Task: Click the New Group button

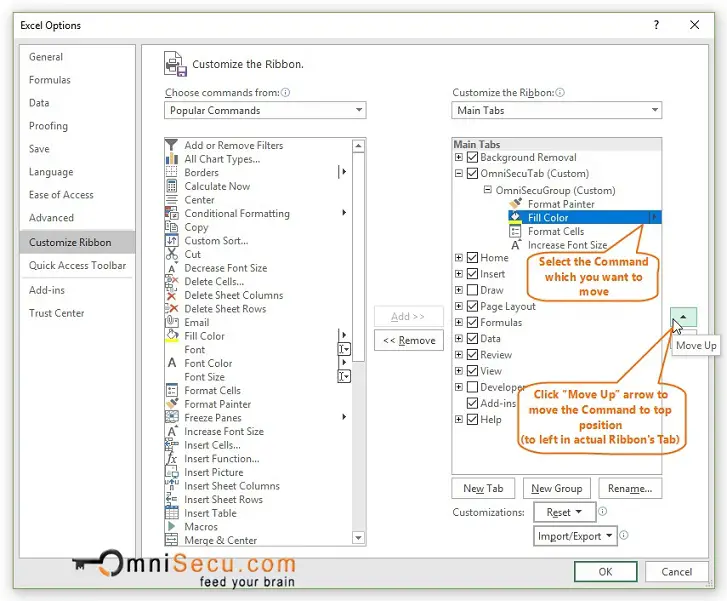Action: click(556, 488)
